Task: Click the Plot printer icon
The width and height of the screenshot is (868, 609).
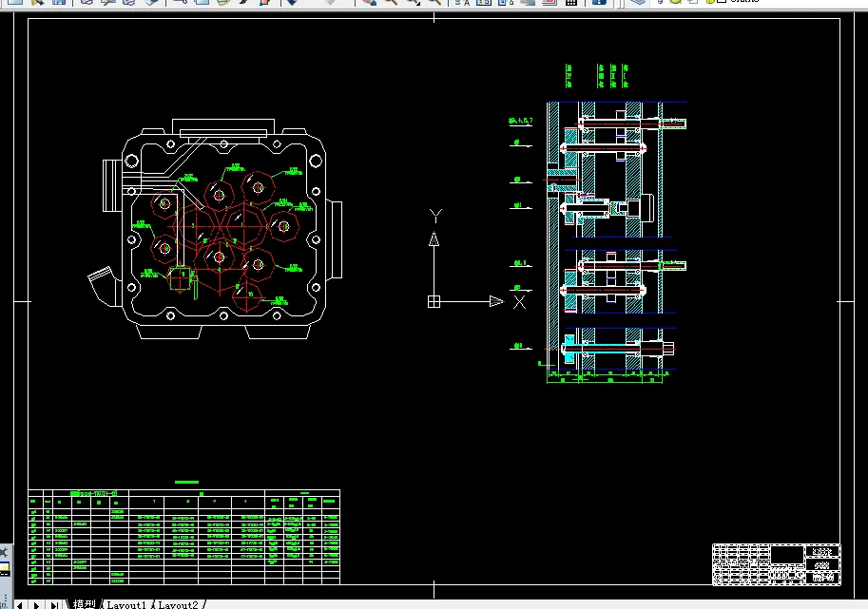Action: pyautogui.click(x=87, y=2)
